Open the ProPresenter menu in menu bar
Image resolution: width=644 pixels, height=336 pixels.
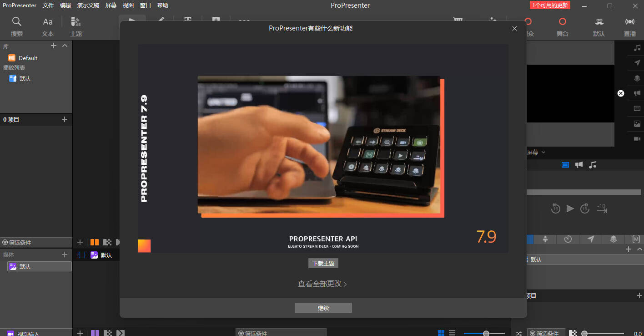click(x=20, y=5)
